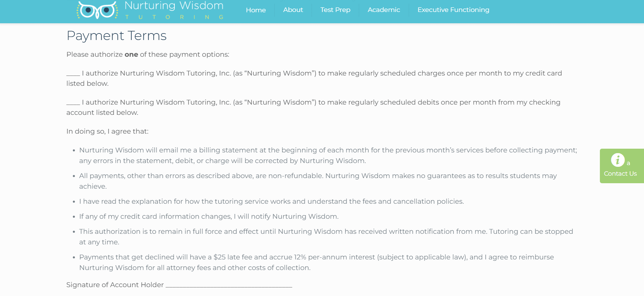Click the blank before the checking account authorization
Image resolution: width=644 pixels, height=296 pixels.
[x=73, y=103]
